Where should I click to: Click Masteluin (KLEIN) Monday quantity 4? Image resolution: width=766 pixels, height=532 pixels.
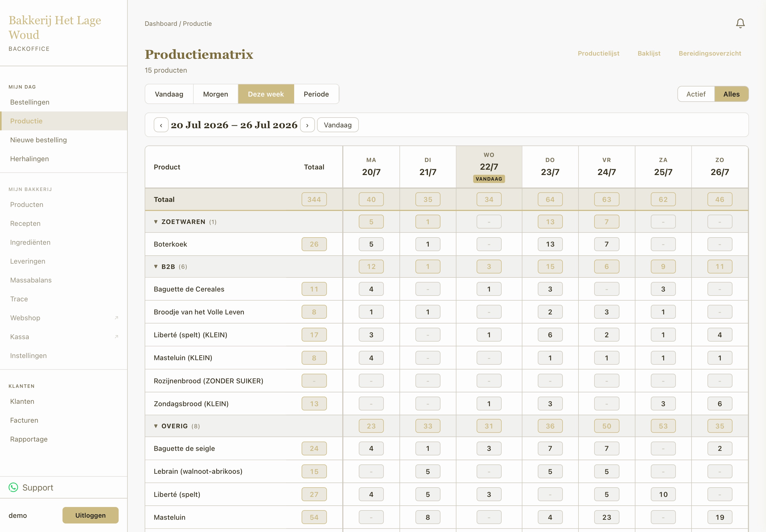click(371, 358)
